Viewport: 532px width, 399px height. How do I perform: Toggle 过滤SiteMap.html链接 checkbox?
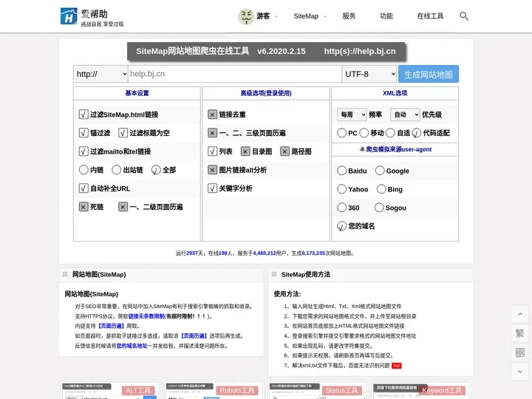83,115
